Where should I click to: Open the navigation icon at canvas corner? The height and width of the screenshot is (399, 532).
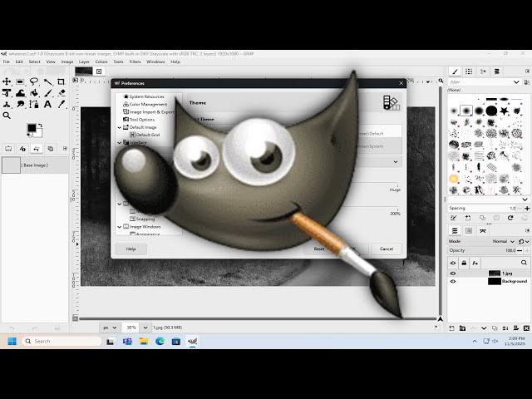coord(441,319)
